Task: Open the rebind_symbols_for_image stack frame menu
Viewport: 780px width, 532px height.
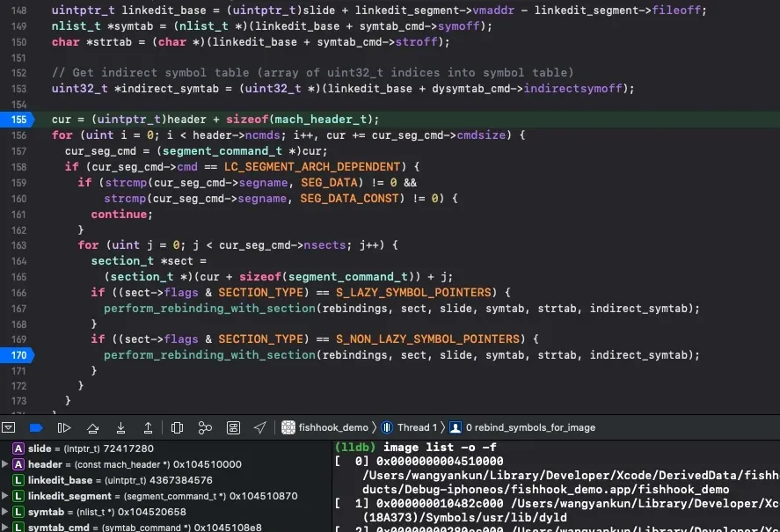Action: point(522,427)
